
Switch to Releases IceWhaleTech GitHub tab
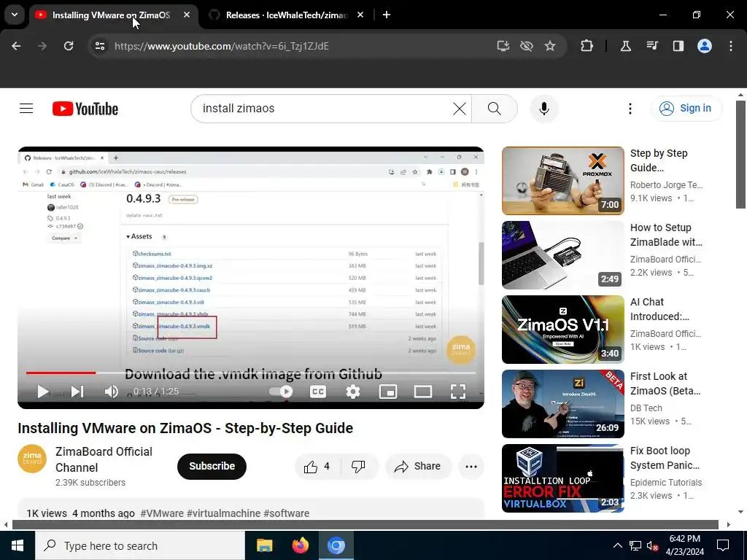pos(286,15)
